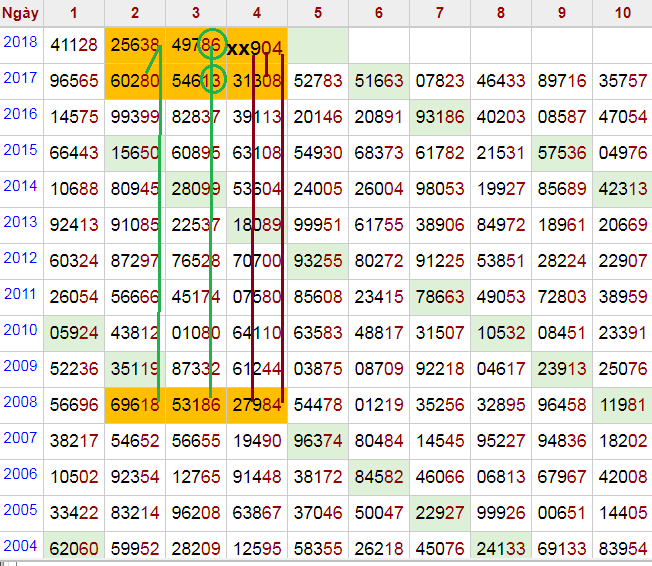Viewport: 652px width, 566px height.
Task: Select the empty green cell under column 5
Action: pyautogui.click(x=318, y=45)
